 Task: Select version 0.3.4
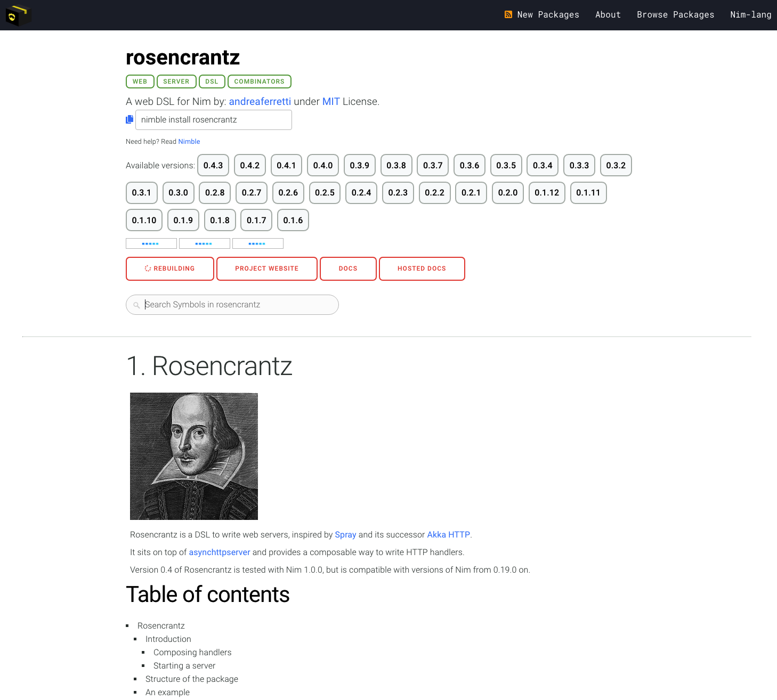tap(543, 165)
